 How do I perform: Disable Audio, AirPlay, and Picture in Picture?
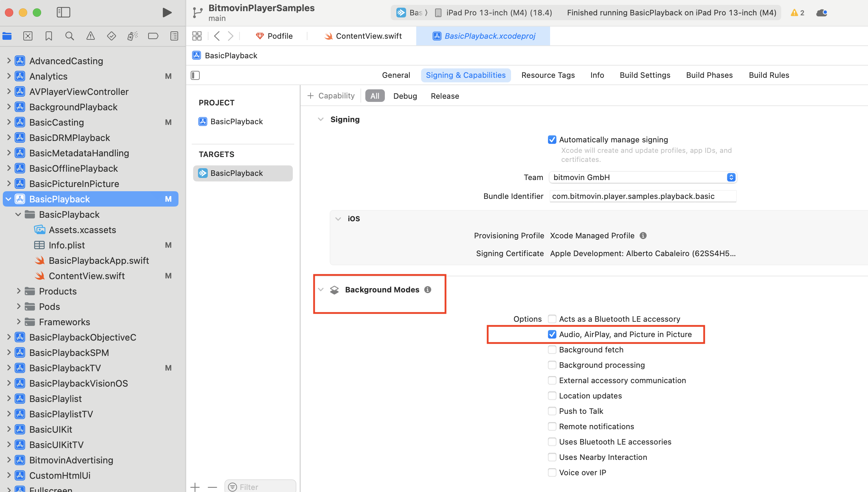(552, 334)
